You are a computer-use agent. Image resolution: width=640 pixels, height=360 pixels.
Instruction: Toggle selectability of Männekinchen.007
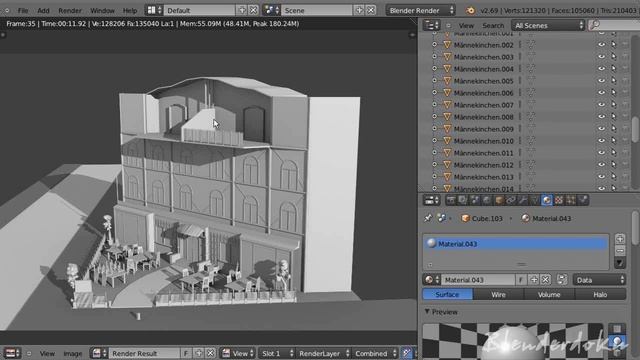613,105
